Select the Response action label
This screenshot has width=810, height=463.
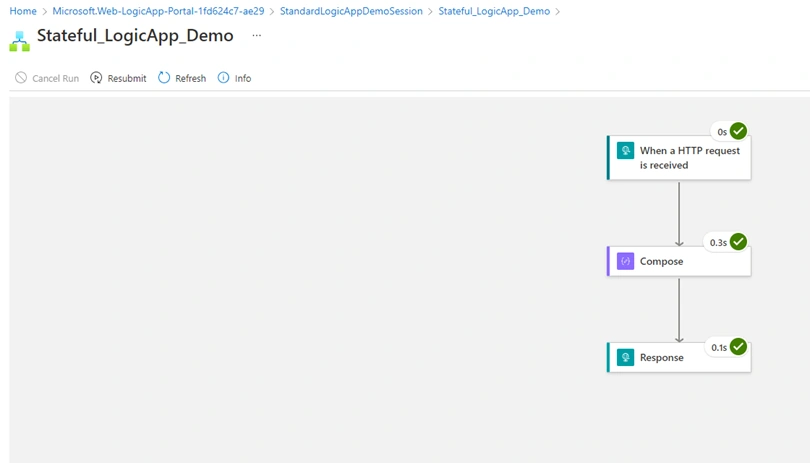(x=661, y=358)
